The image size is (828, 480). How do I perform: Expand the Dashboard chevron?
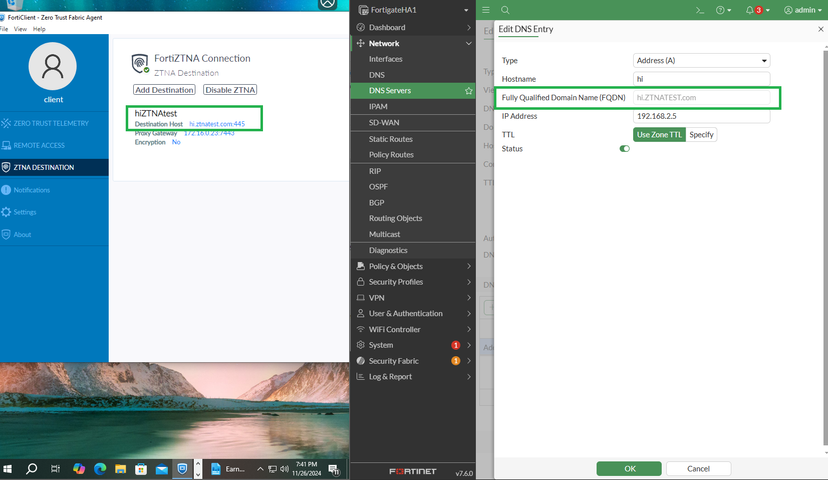(468, 27)
